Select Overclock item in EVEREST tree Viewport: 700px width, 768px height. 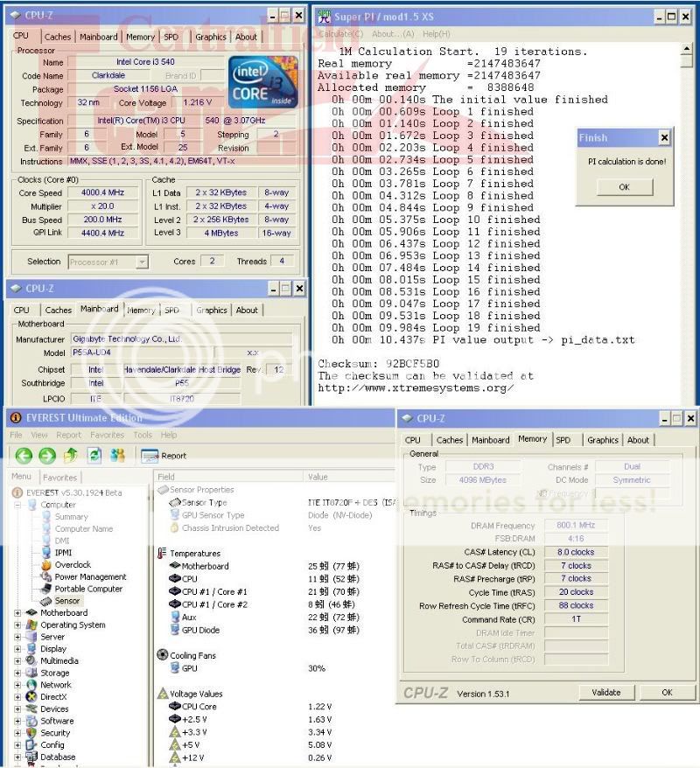[73, 565]
